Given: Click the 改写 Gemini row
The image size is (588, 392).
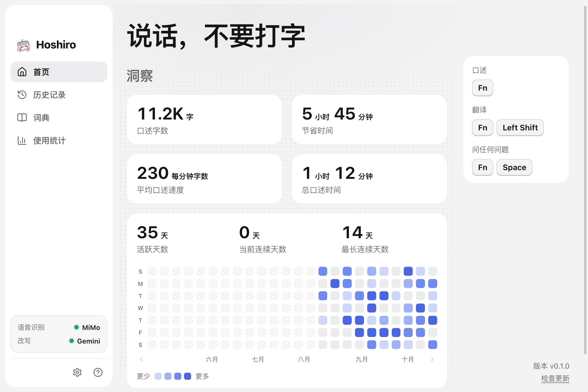Looking at the screenshot, I should point(59,341).
